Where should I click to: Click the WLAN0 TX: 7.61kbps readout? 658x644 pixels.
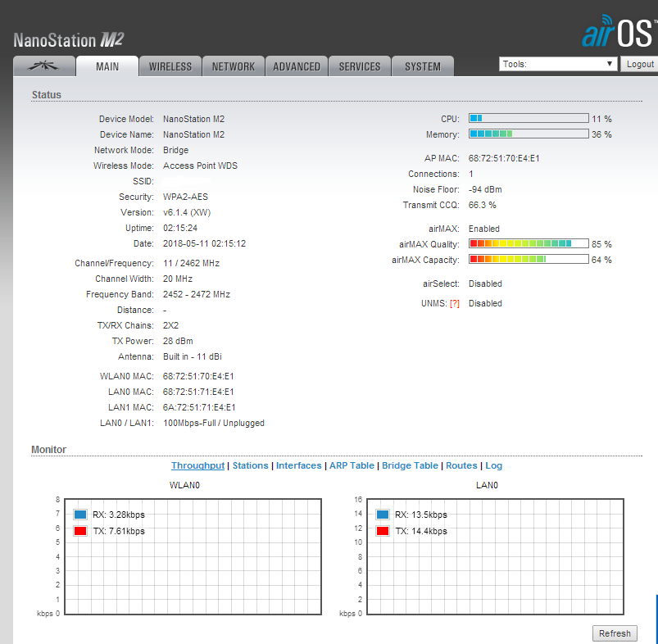click(x=119, y=531)
